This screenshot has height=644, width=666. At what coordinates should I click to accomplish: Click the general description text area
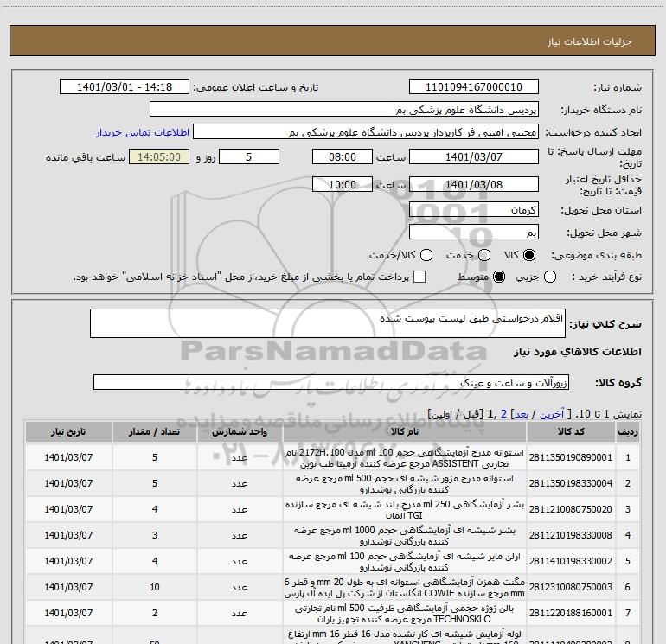[328, 323]
